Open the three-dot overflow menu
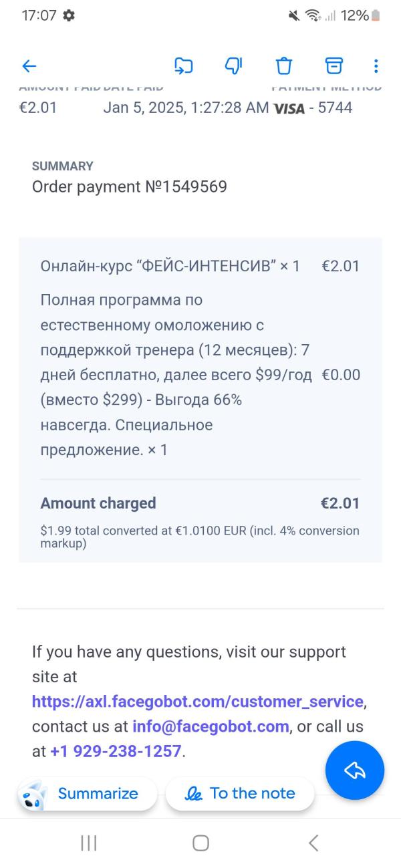 coord(376,65)
